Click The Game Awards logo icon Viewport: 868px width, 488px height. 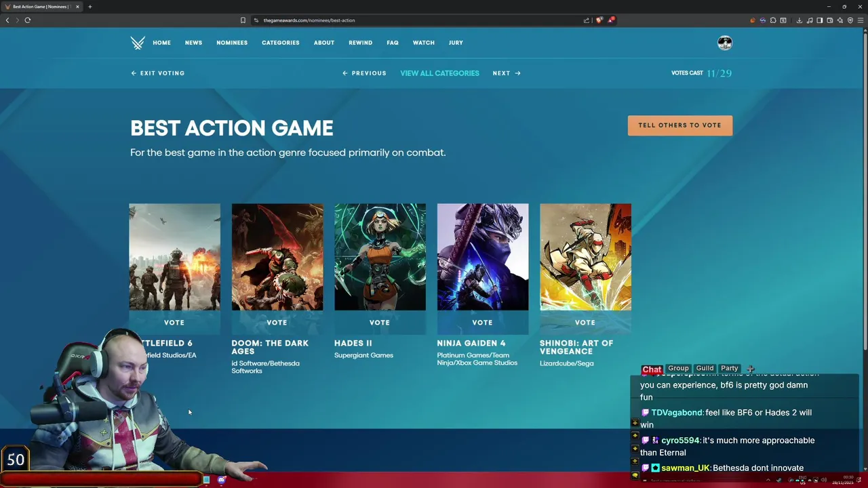click(x=138, y=43)
